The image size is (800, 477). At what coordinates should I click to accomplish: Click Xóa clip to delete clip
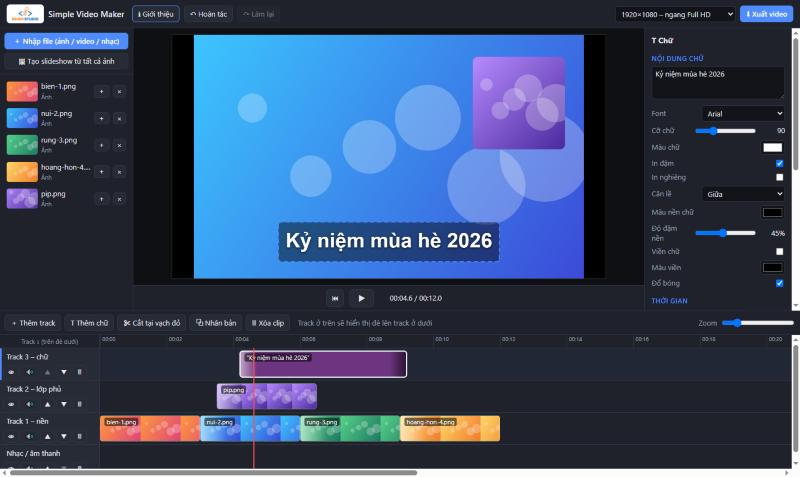pos(267,323)
